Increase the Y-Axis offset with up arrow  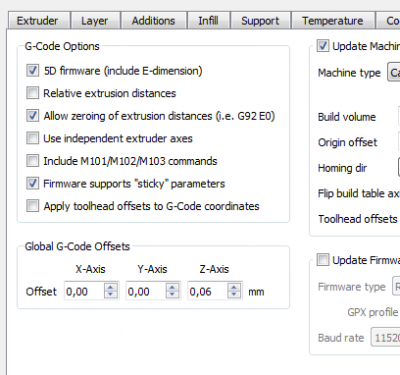pos(172,288)
